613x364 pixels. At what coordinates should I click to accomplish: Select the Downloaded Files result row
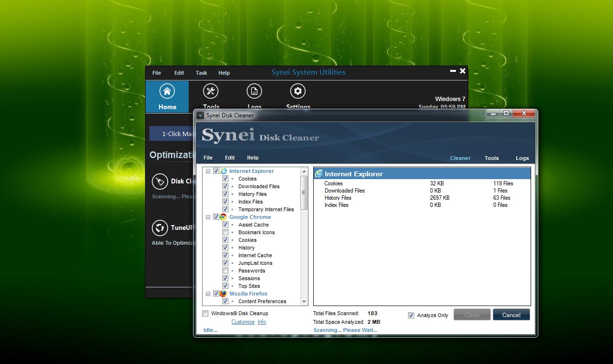point(422,191)
